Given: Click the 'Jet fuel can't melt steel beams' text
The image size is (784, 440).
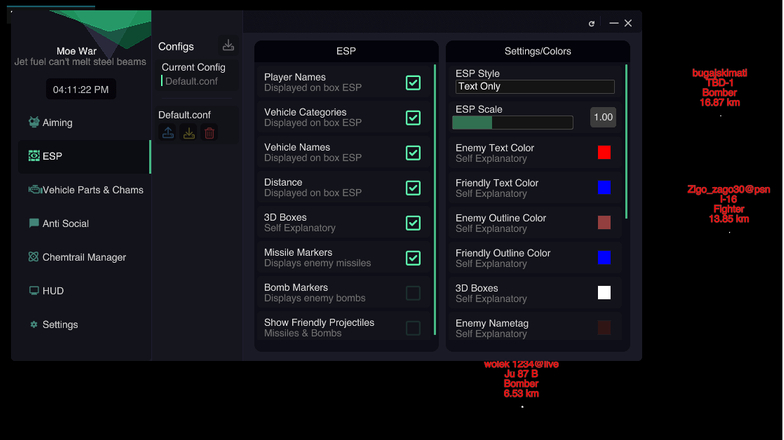Looking at the screenshot, I should 80,62.
